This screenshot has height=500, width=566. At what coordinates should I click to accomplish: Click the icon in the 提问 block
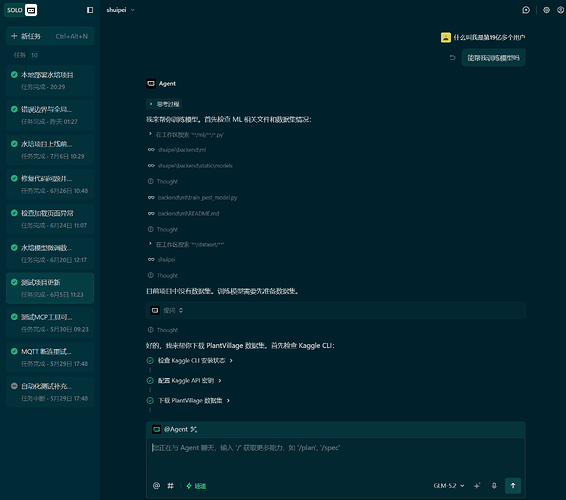click(155, 310)
